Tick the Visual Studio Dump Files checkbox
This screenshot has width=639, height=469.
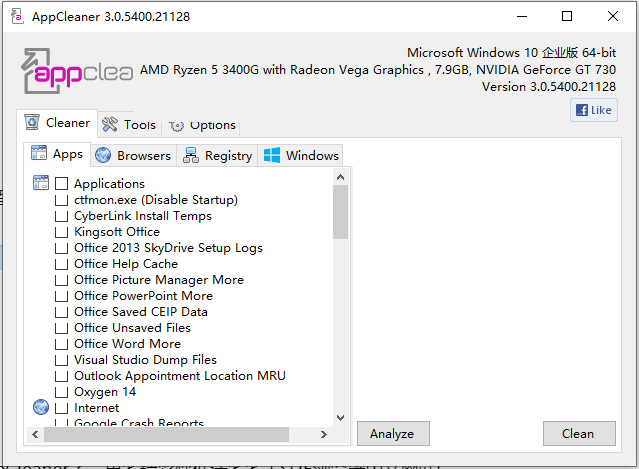[62, 360]
